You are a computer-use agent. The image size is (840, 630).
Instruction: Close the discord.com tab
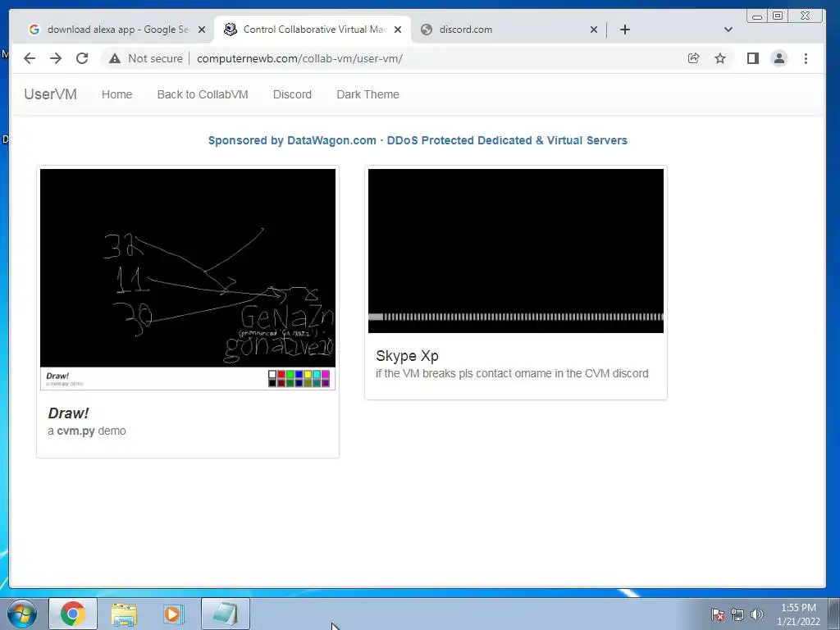pyautogui.click(x=594, y=30)
